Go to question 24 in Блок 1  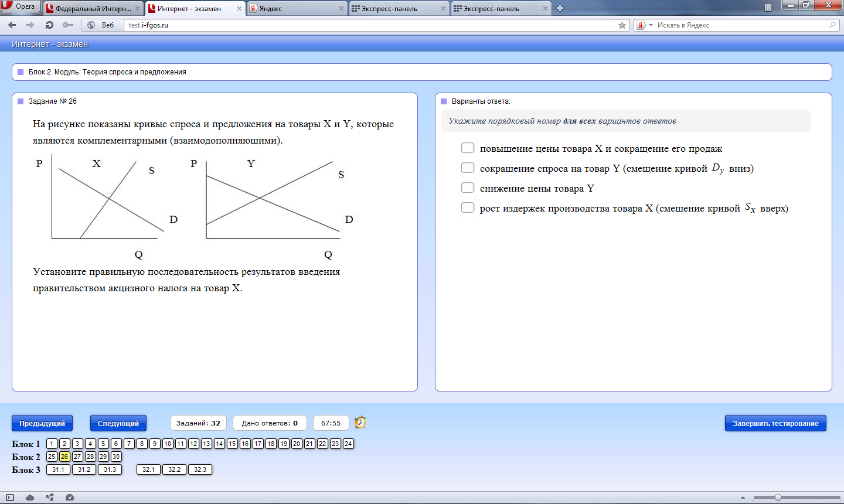pyautogui.click(x=348, y=444)
